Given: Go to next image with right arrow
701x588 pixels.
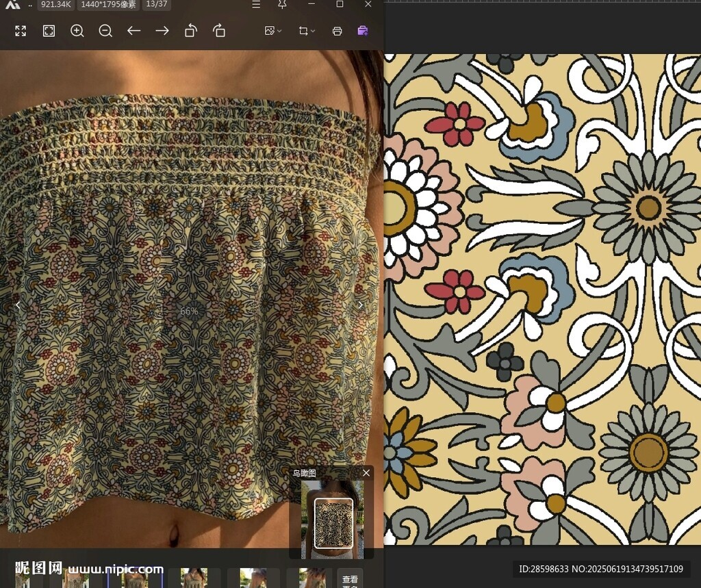Looking at the screenshot, I should point(162,31).
